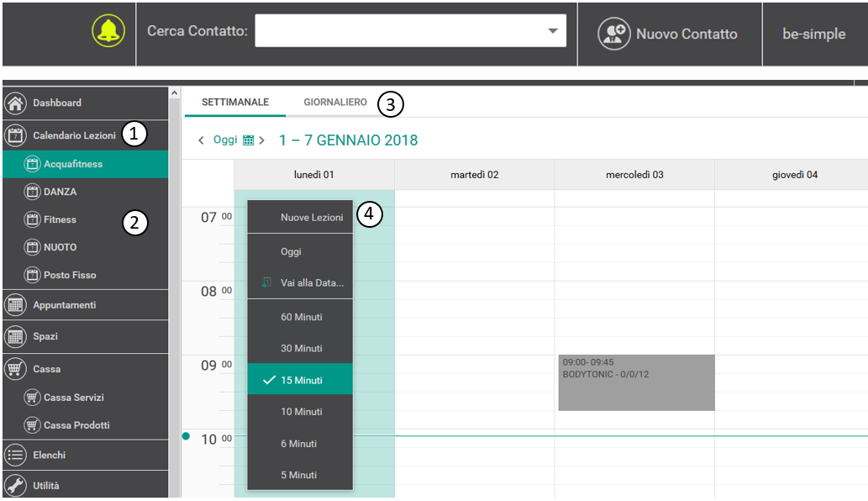Open the Cerca Contatto dropdown arrow

[552, 30]
